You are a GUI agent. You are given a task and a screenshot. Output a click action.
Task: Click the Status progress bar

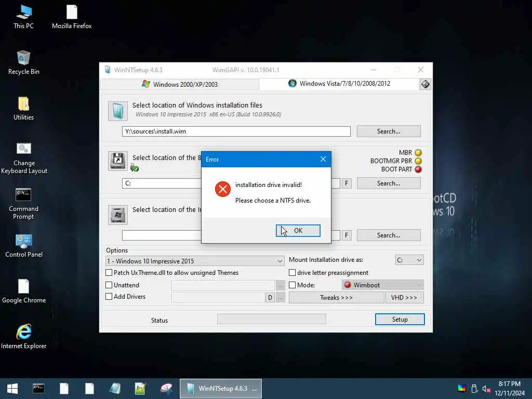(x=271, y=319)
